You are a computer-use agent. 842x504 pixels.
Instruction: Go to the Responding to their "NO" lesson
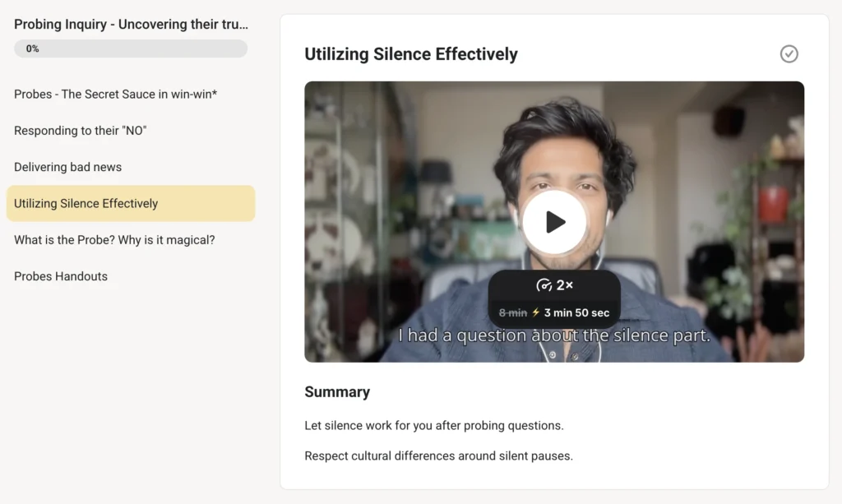point(81,131)
